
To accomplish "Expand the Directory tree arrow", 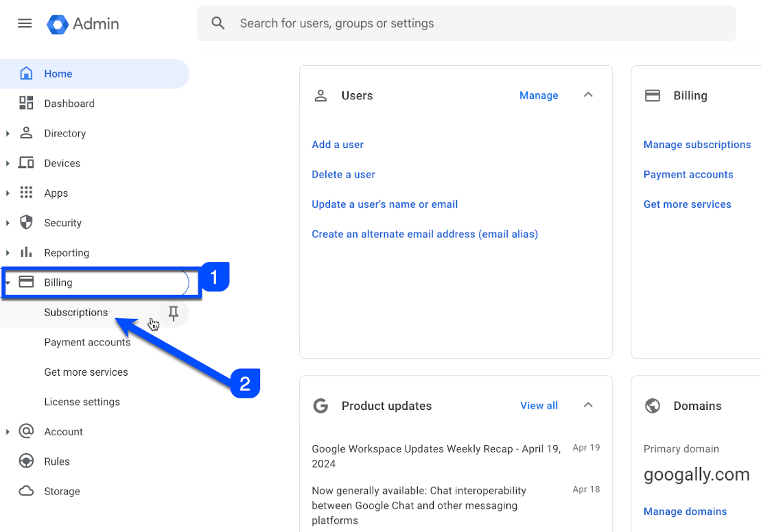I will click(x=8, y=134).
